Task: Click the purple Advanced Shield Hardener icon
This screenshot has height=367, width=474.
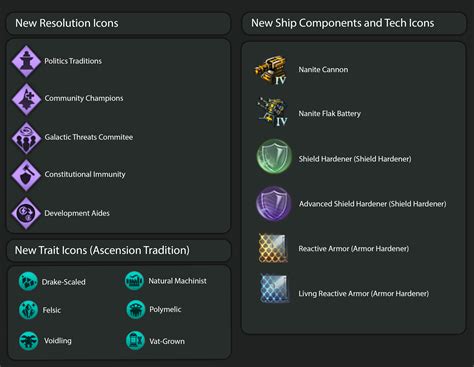Action: (x=274, y=204)
